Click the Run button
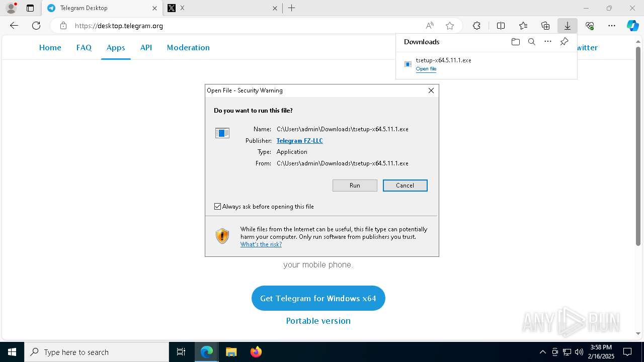 [x=355, y=186]
